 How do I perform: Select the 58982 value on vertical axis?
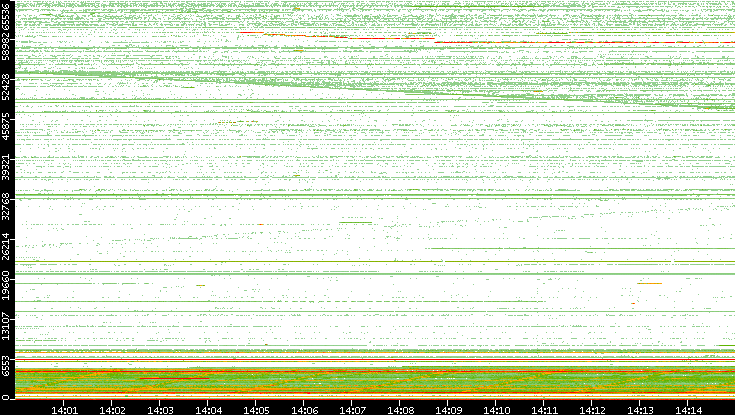click(6, 46)
